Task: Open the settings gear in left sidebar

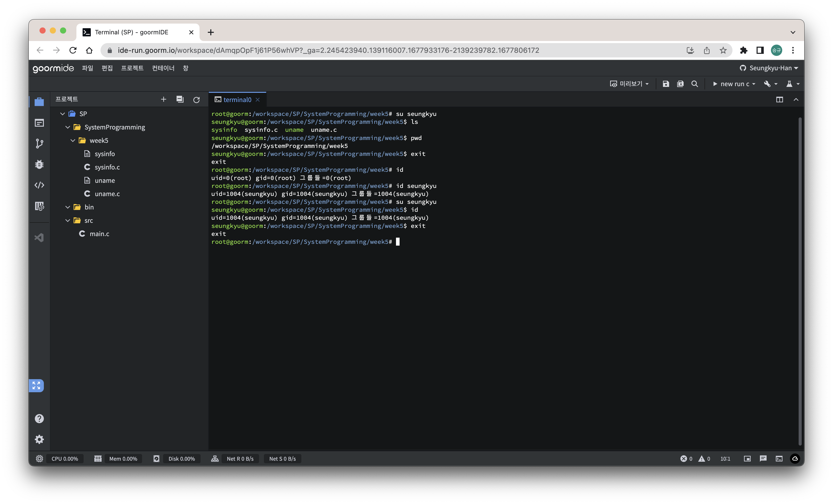Action: click(39, 439)
